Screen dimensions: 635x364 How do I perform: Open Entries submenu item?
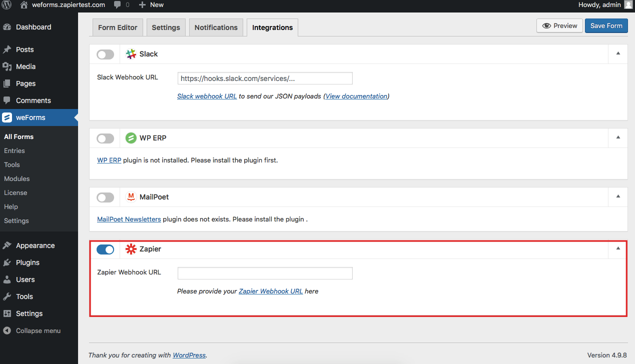pyautogui.click(x=15, y=150)
